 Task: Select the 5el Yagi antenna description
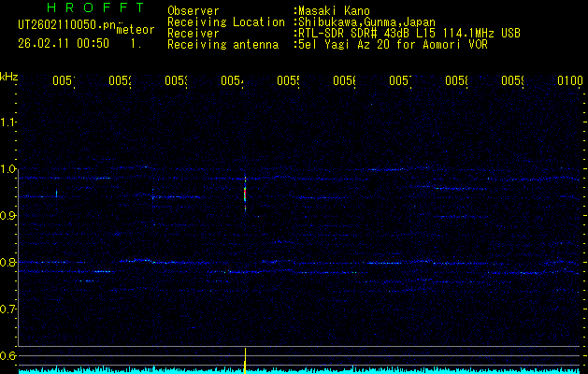coord(391,44)
